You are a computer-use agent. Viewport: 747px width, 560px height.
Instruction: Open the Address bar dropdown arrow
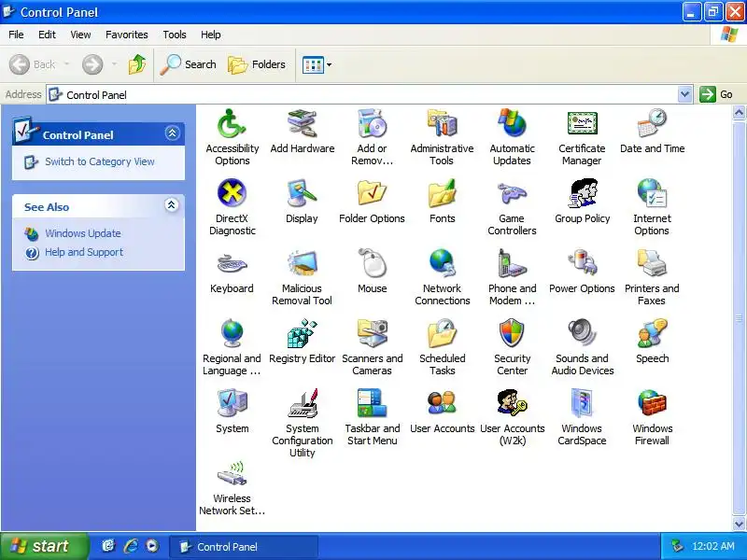684,94
